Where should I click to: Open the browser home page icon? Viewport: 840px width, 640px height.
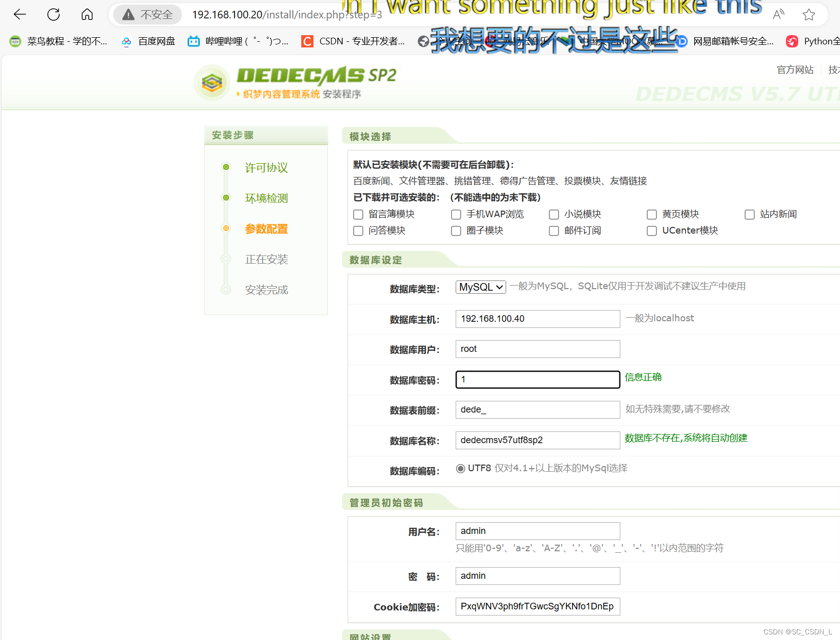pos(87,14)
